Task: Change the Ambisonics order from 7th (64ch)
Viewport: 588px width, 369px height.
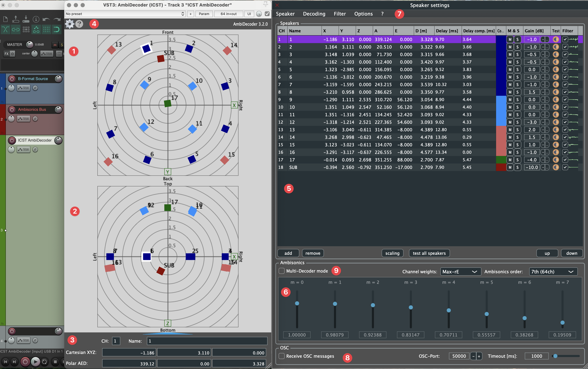Action: click(x=553, y=272)
